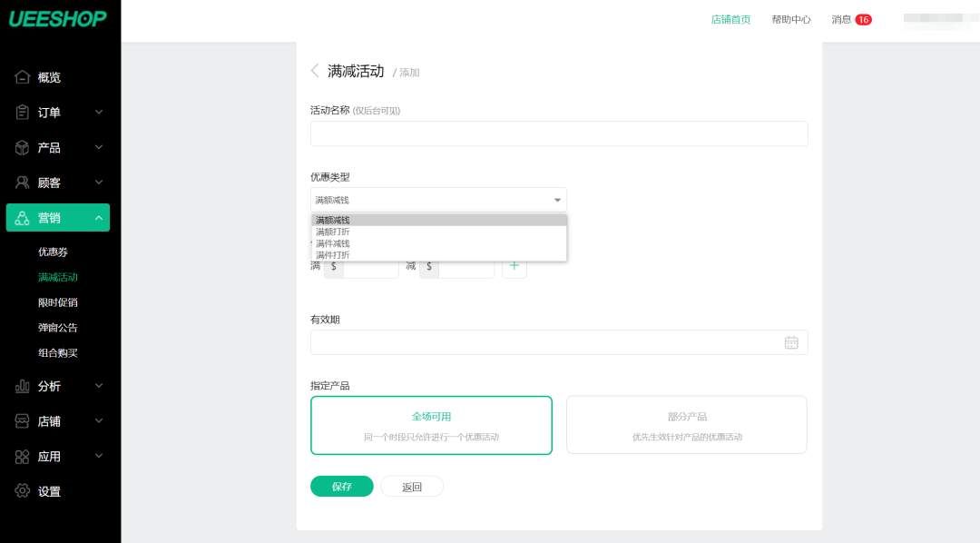This screenshot has height=543, width=980.
Task: Open calendar picker beside 有效期 field
Action: [790, 341]
